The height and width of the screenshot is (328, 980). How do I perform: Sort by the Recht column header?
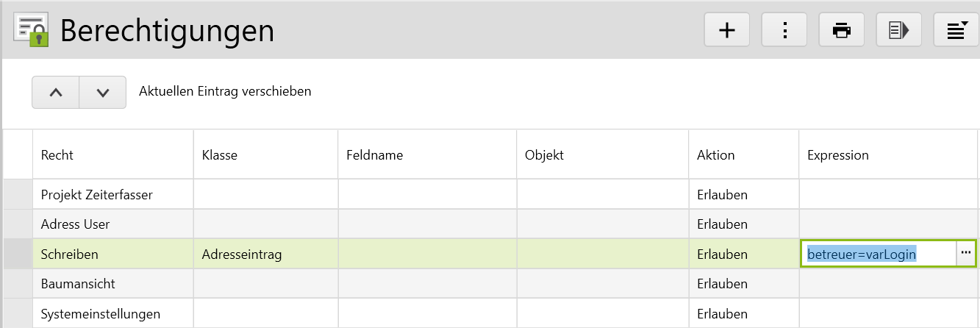point(57,155)
